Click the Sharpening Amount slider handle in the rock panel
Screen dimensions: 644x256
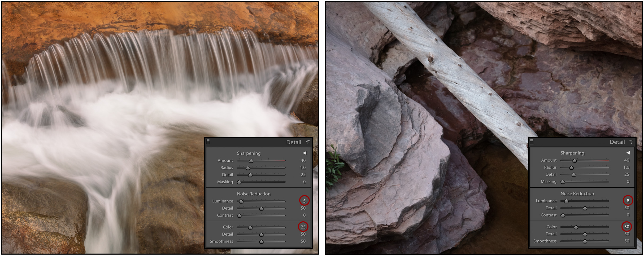click(575, 160)
